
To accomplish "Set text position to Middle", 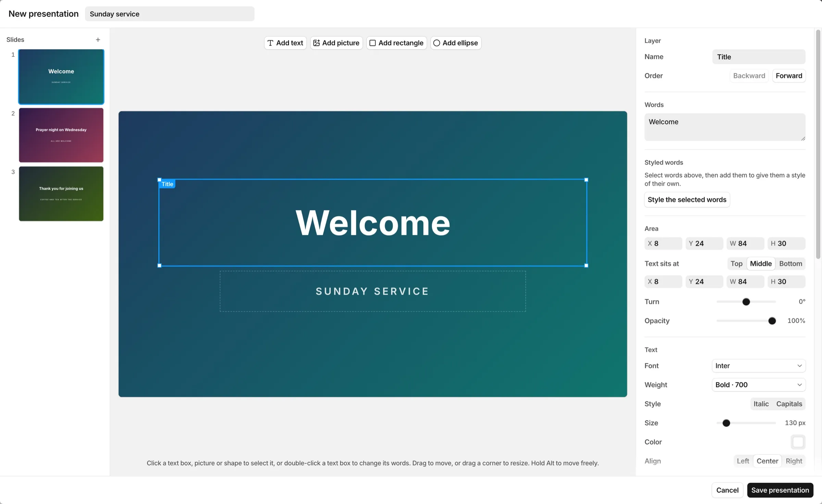I will pos(761,264).
